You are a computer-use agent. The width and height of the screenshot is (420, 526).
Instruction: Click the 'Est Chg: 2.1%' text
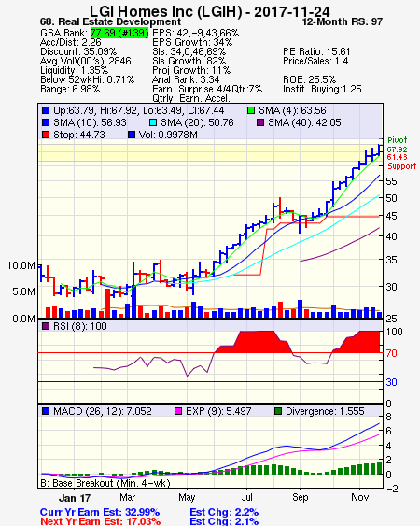(x=224, y=521)
